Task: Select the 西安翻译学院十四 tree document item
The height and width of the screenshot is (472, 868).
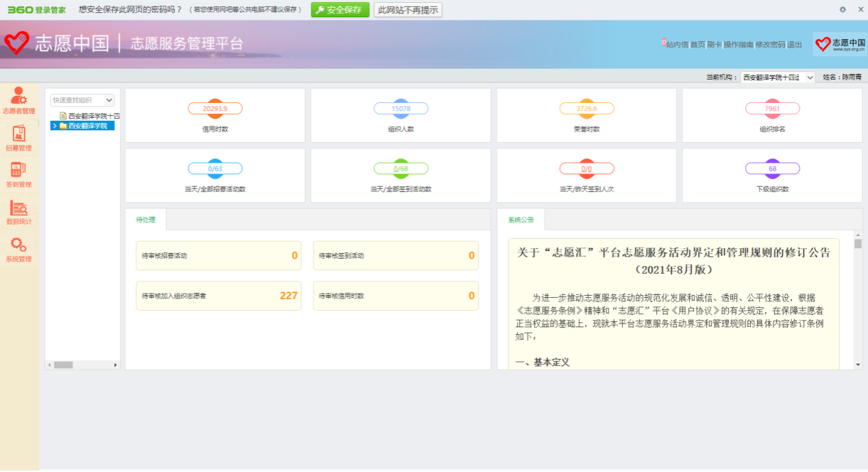Action: tap(93, 116)
